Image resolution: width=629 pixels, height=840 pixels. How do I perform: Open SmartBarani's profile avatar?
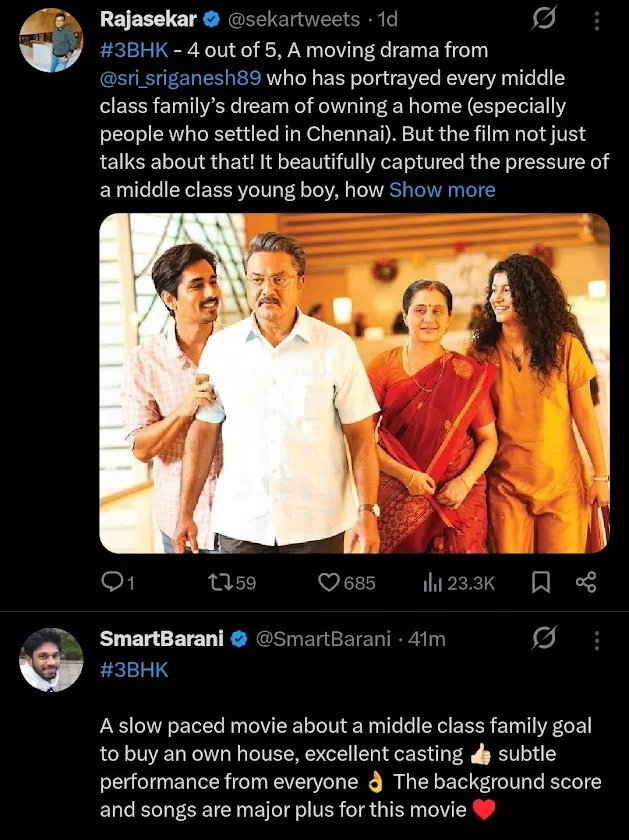pos(52,660)
